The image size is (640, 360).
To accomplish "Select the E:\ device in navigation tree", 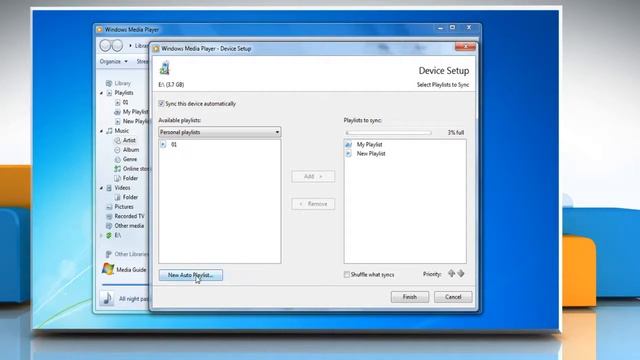I will point(118,236).
